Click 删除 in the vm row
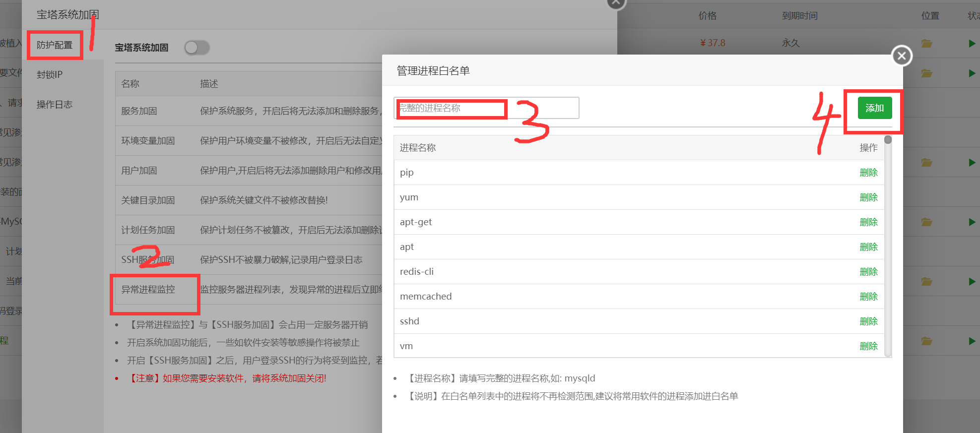 pyautogui.click(x=869, y=346)
